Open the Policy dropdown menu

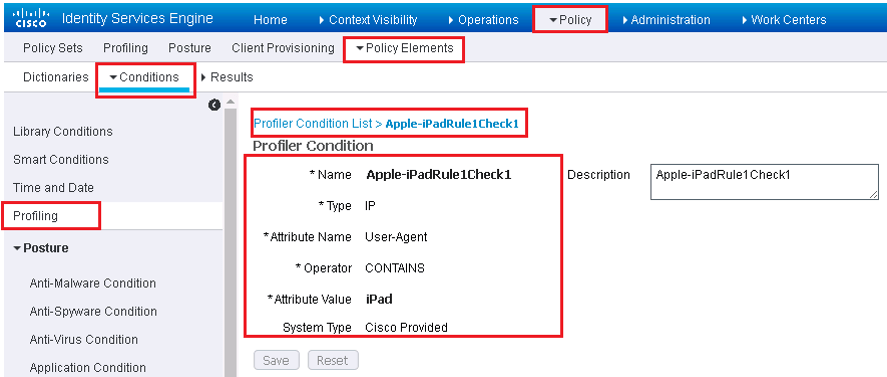pos(570,20)
